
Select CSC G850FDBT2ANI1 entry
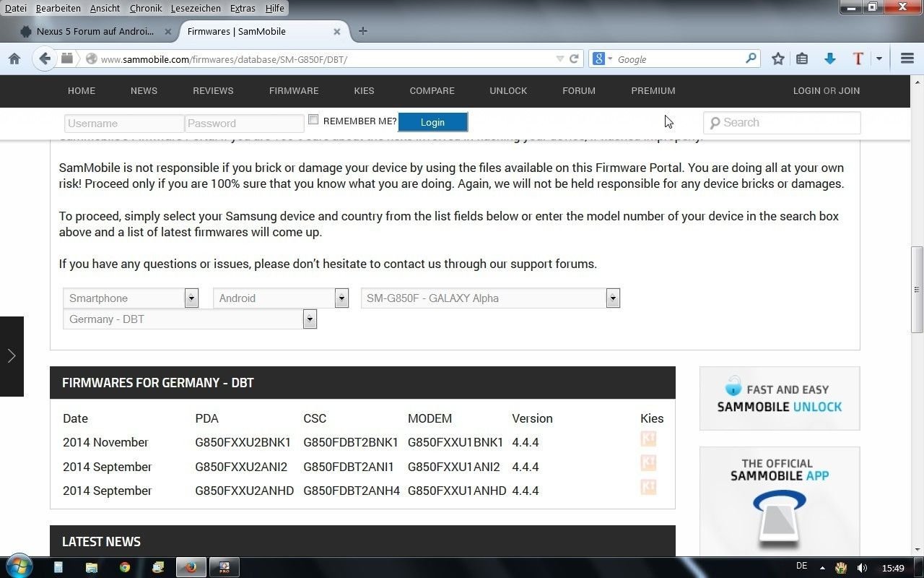(349, 467)
